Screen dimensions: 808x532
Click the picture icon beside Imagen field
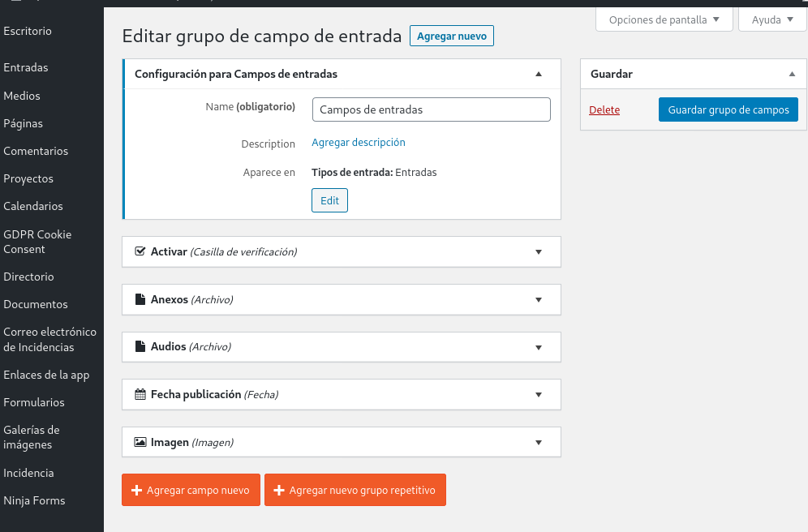click(140, 442)
